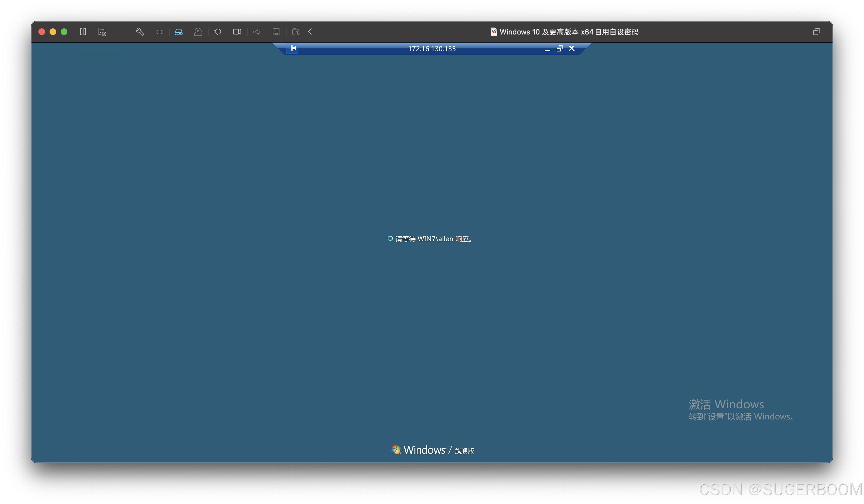Screen dimensions: 864x504
Task: Click the Windows 7 旗舰版 logo text
Action: 433,449
